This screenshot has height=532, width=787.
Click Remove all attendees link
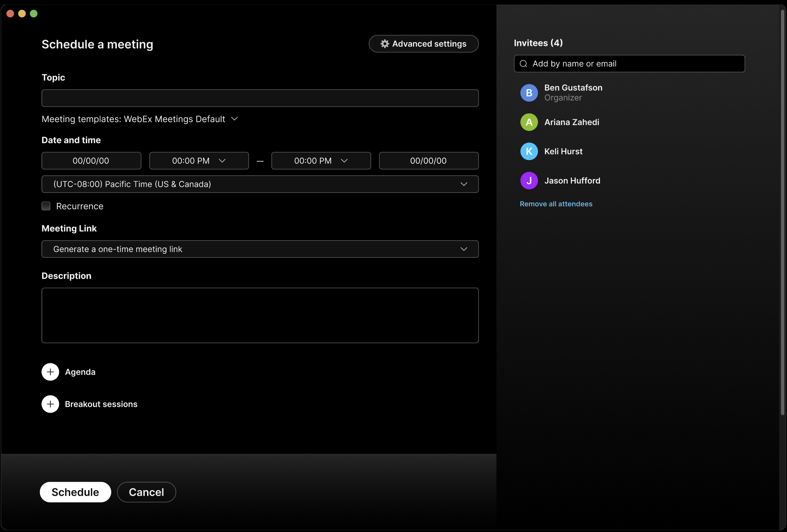556,204
